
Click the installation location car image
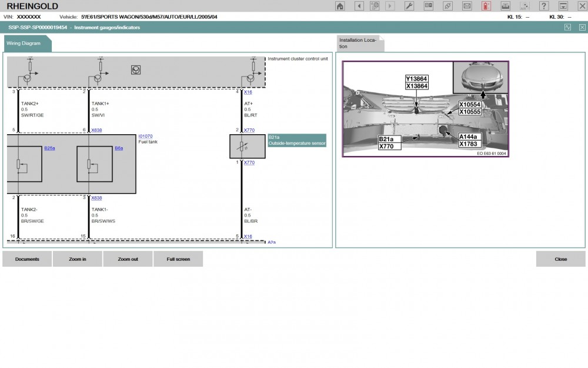425,109
